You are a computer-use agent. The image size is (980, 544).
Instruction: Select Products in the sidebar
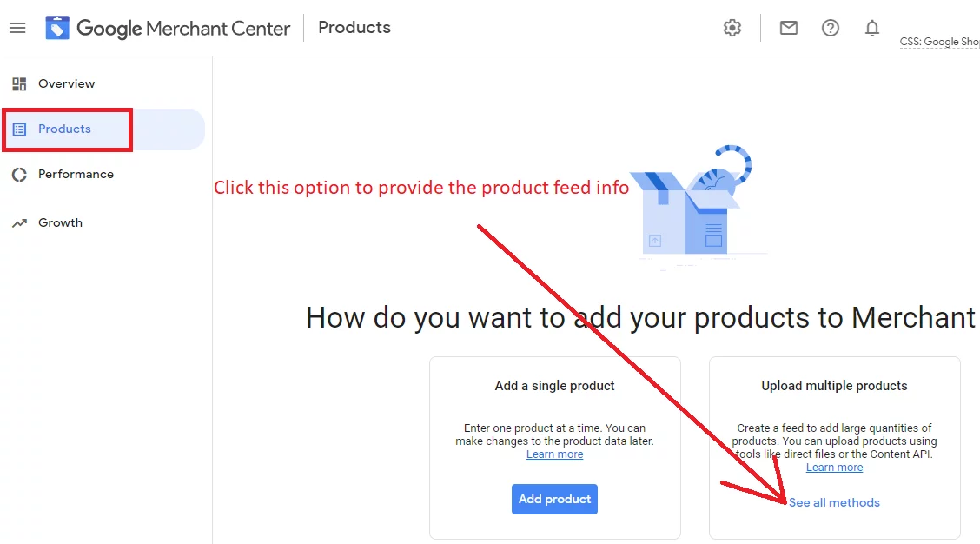point(64,129)
